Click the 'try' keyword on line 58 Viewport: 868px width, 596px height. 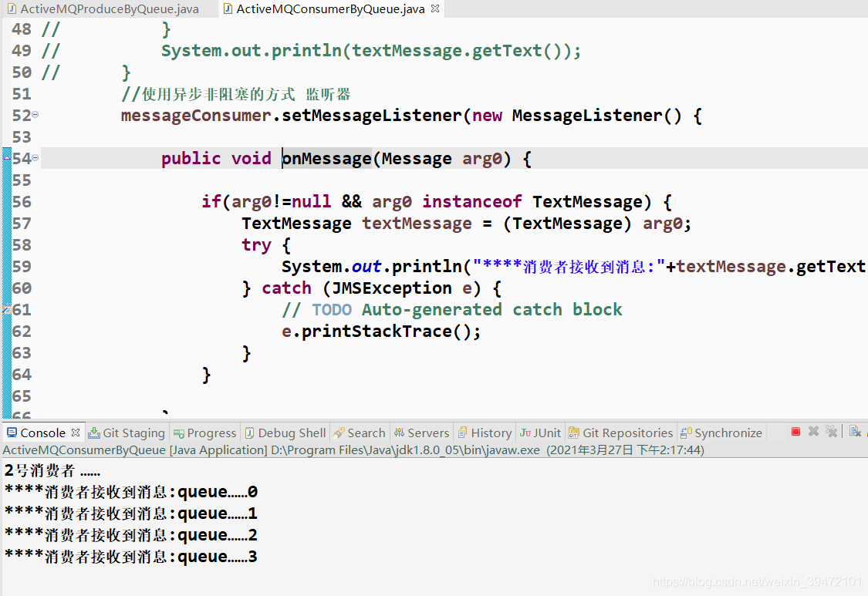(x=256, y=245)
